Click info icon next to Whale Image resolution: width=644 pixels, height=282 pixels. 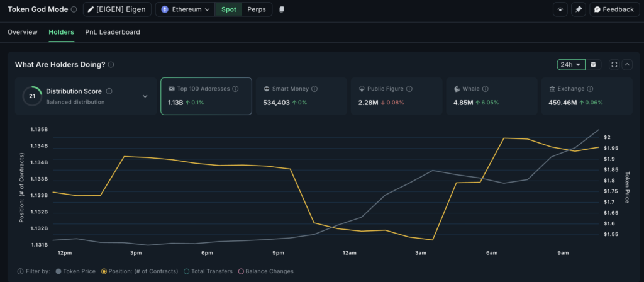(x=486, y=89)
